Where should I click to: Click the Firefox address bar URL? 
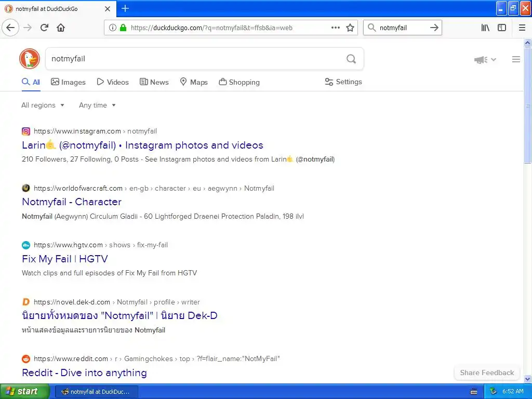click(211, 28)
